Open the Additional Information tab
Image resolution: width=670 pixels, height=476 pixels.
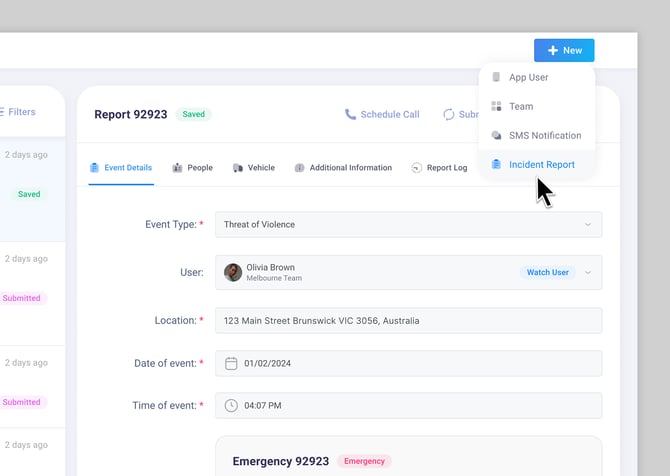(344, 167)
